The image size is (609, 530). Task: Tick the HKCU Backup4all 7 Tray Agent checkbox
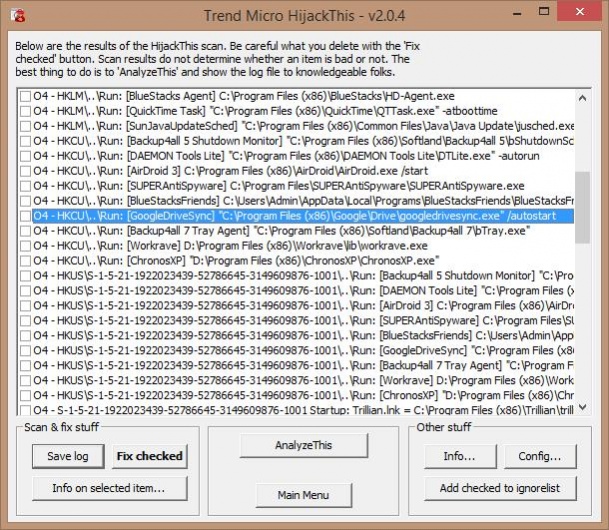coord(26,231)
